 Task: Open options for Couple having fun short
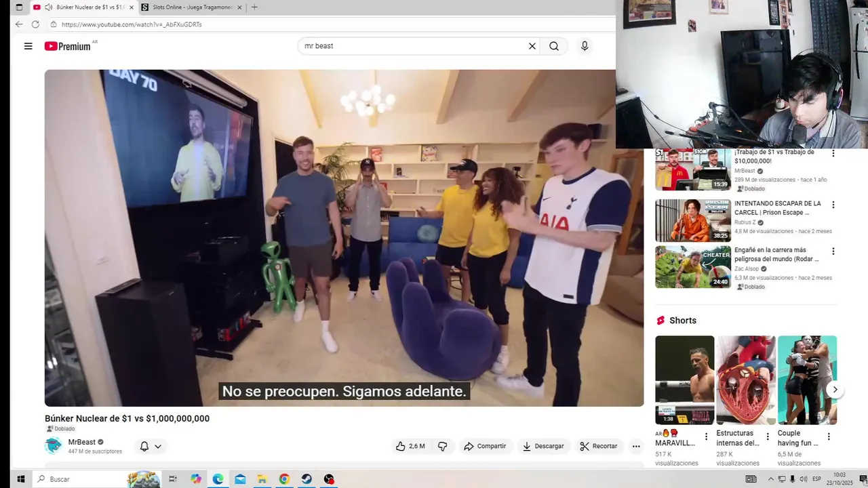click(x=829, y=437)
